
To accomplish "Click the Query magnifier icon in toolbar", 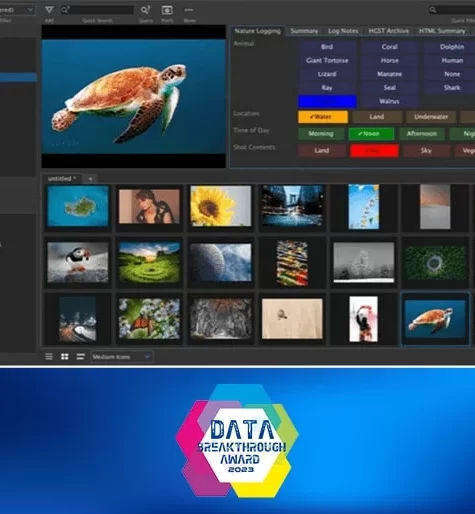I will (145, 10).
